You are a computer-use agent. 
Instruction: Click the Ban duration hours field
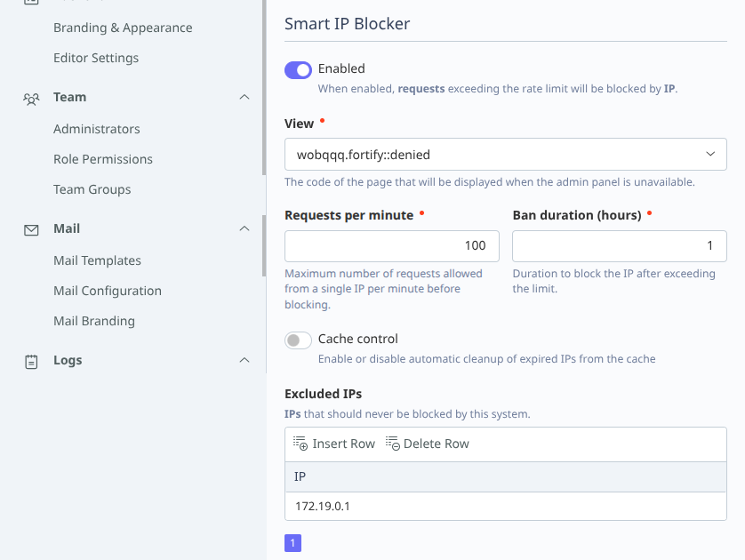[x=619, y=246]
